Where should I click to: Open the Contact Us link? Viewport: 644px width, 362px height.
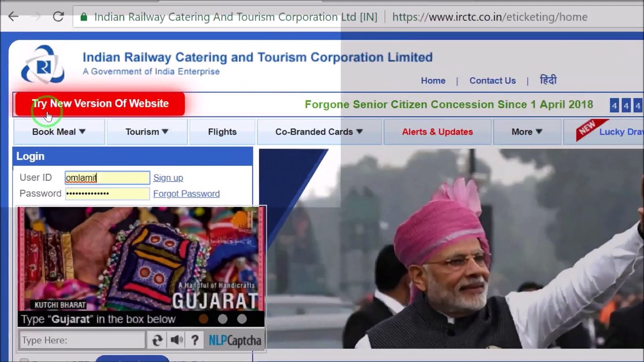point(493,80)
